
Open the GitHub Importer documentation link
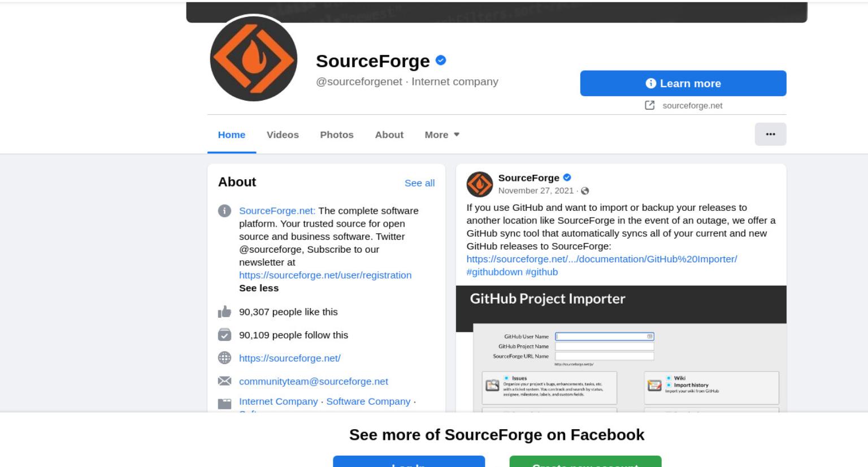602,259
